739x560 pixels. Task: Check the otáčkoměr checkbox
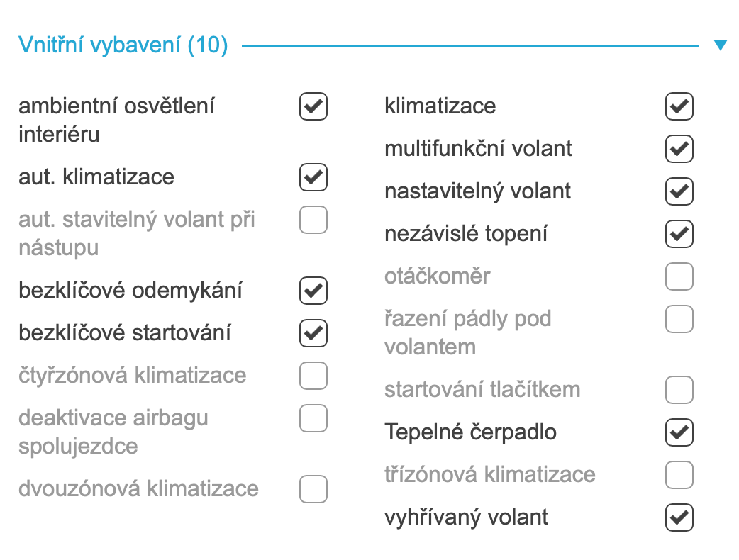(679, 276)
